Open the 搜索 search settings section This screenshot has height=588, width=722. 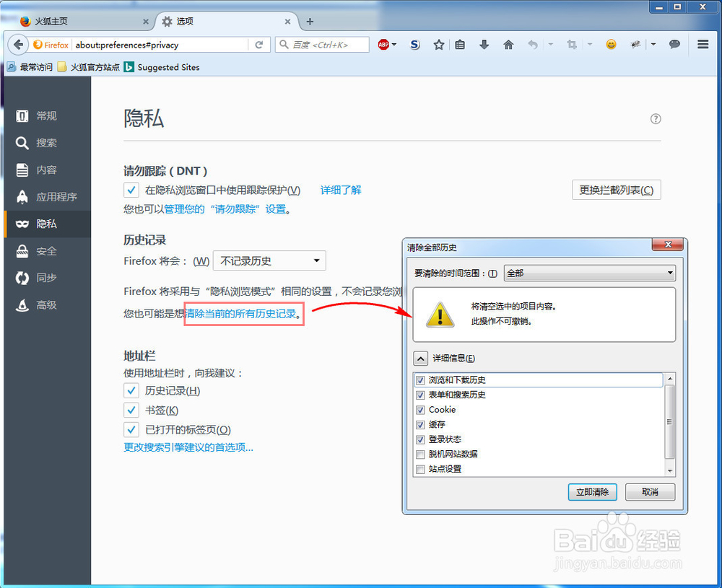tap(48, 143)
